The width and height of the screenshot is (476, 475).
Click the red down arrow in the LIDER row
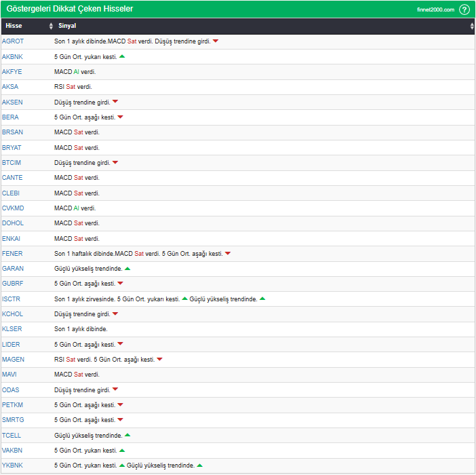[x=120, y=344]
